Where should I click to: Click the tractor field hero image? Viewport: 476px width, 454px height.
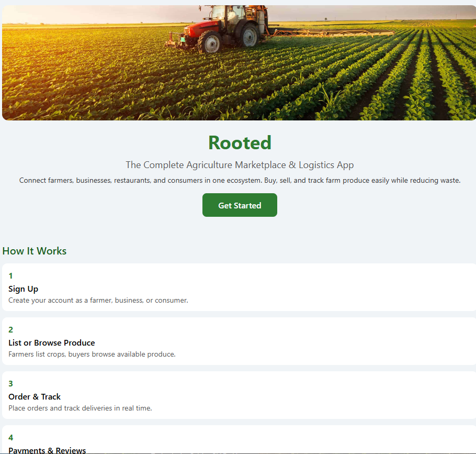(x=239, y=63)
